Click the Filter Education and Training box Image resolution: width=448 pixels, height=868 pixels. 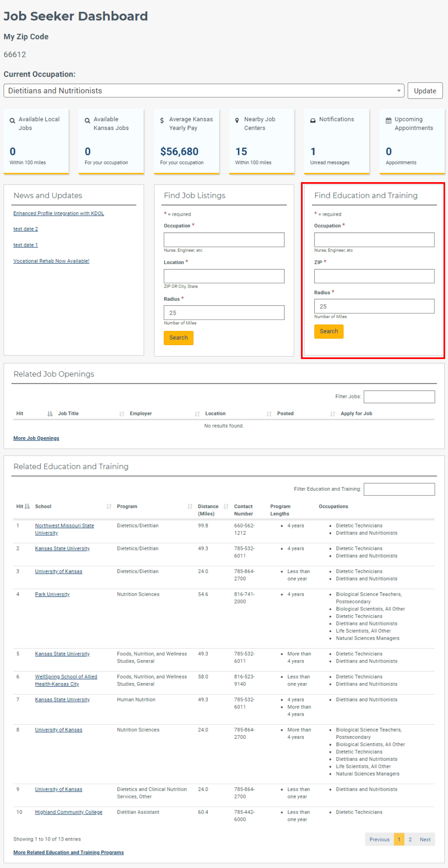399,489
